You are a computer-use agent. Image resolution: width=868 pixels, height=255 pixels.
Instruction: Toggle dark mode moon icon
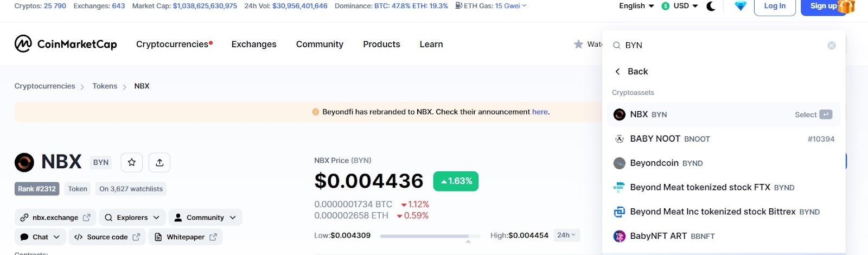[711, 6]
